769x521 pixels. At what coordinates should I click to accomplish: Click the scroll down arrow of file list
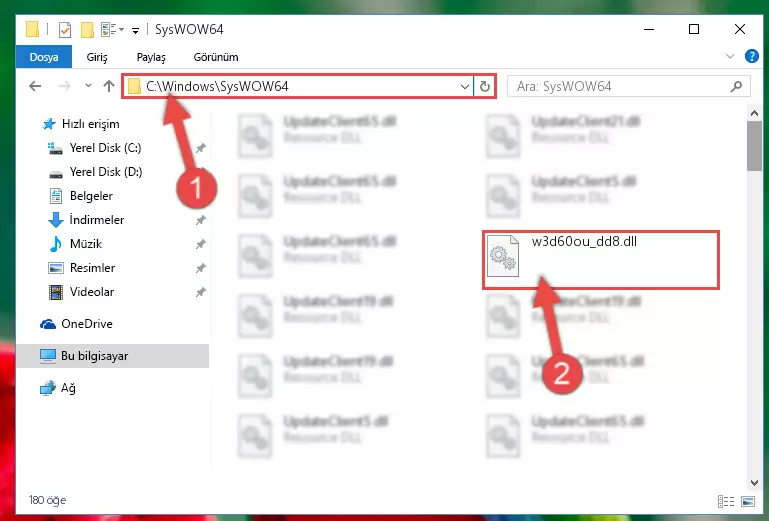point(754,483)
